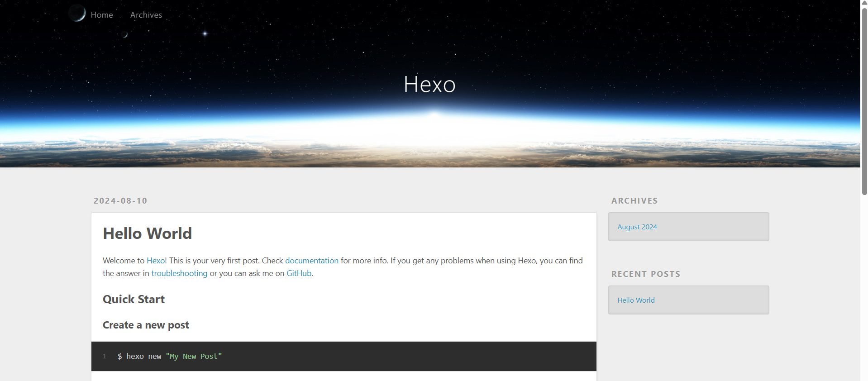Click the scrollbar up arrow

pos(864,3)
